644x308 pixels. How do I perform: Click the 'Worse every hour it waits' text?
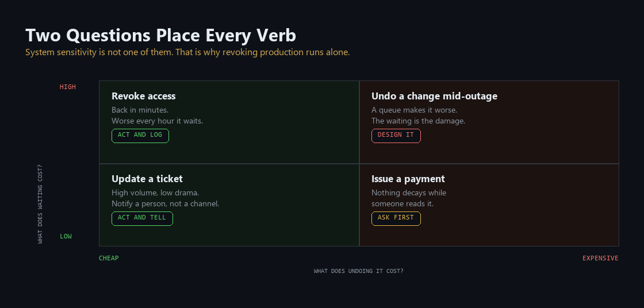pos(158,121)
